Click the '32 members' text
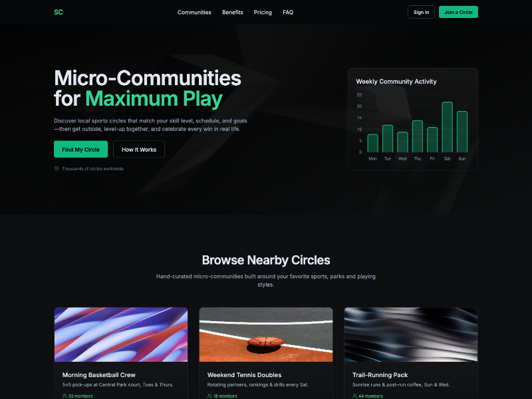 [80, 396]
